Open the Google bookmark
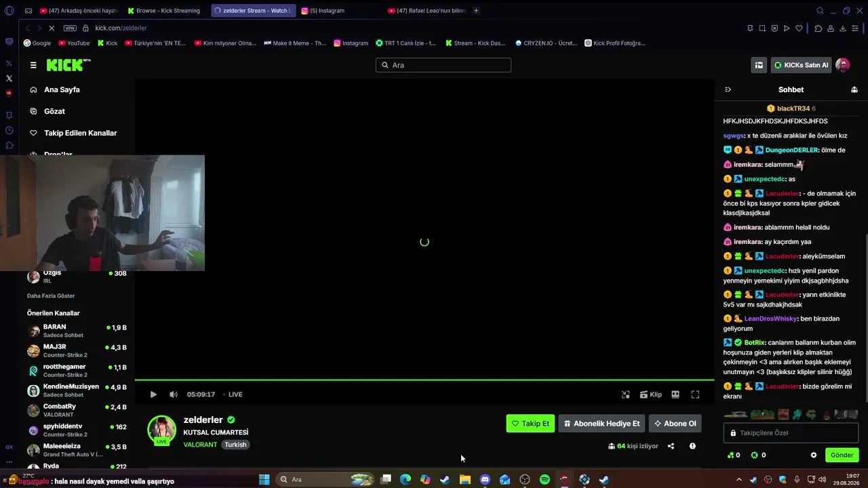 pyautogui.click(x=37, y=43)
